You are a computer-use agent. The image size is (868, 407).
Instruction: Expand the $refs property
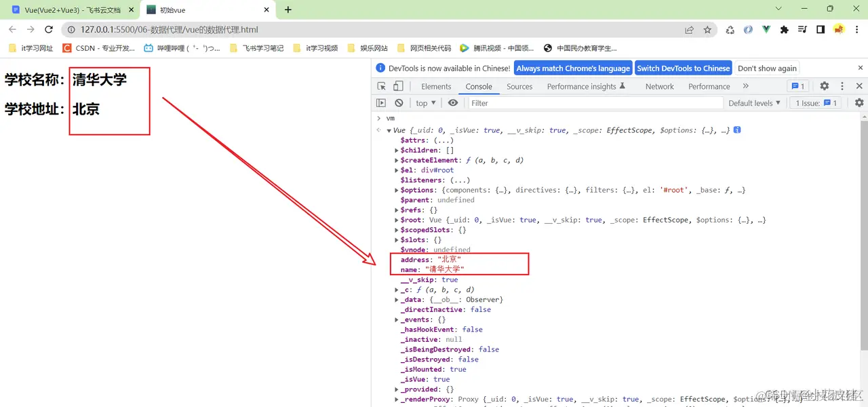click(397, 210)
